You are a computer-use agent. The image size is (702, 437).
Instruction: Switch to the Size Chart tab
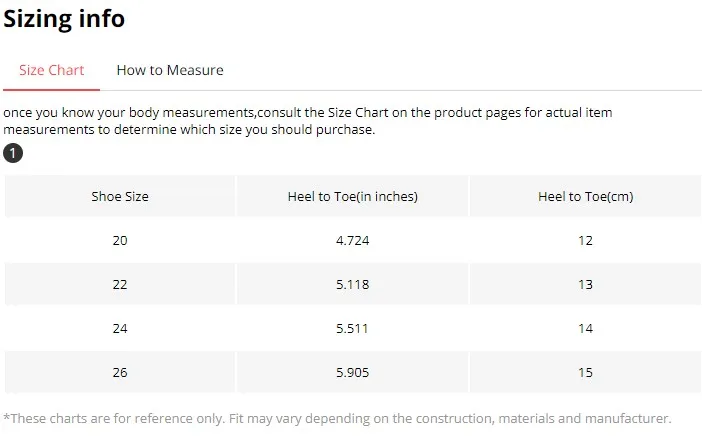(x=52, y=70)
